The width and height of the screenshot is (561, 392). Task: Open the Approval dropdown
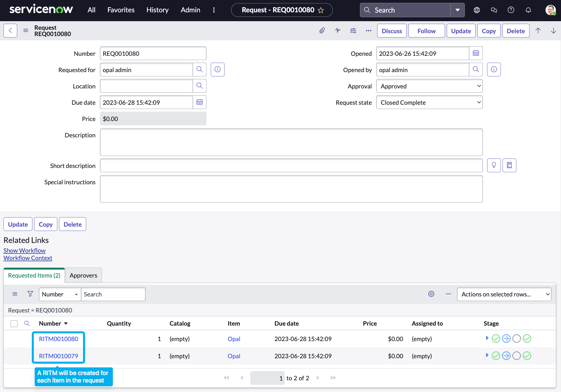tap(429, 86)
